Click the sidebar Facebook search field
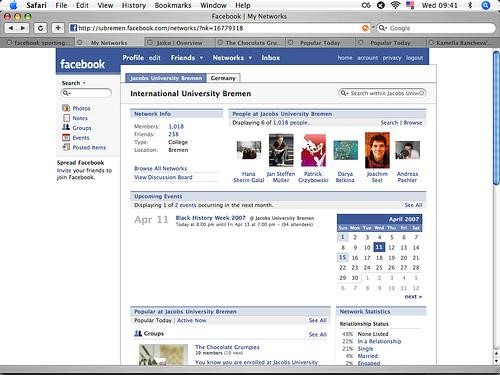500x375 pixels. click(x=86, y=93)
